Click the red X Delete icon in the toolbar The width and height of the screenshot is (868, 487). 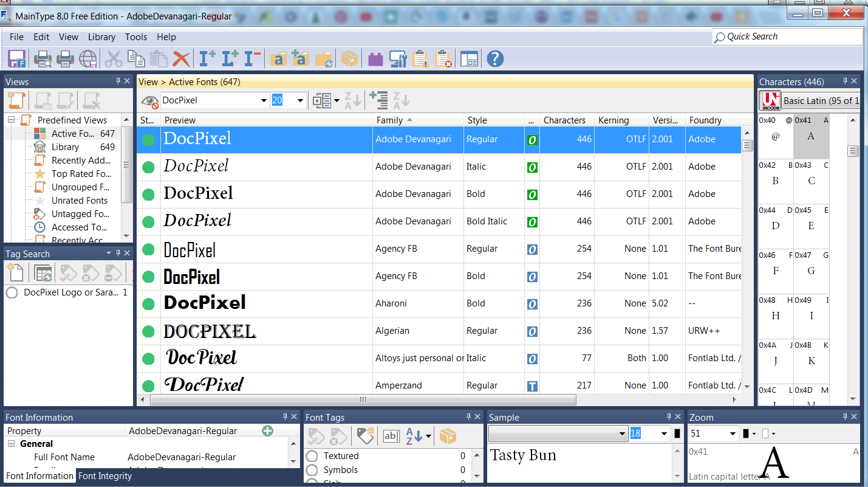181,59
